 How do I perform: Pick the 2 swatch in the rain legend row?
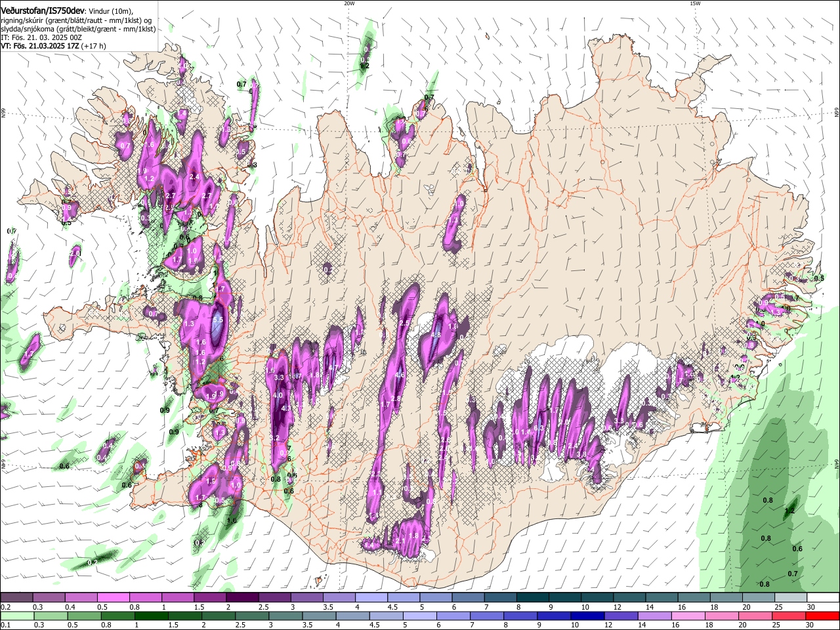point(219,616)
